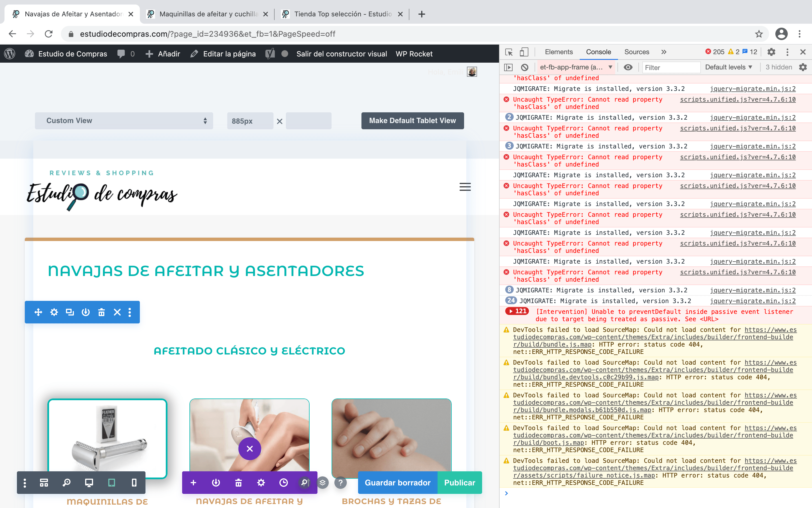Open the Yoast SEO icon
This screenshot has width=812, height=508.
tap(270, 54)
